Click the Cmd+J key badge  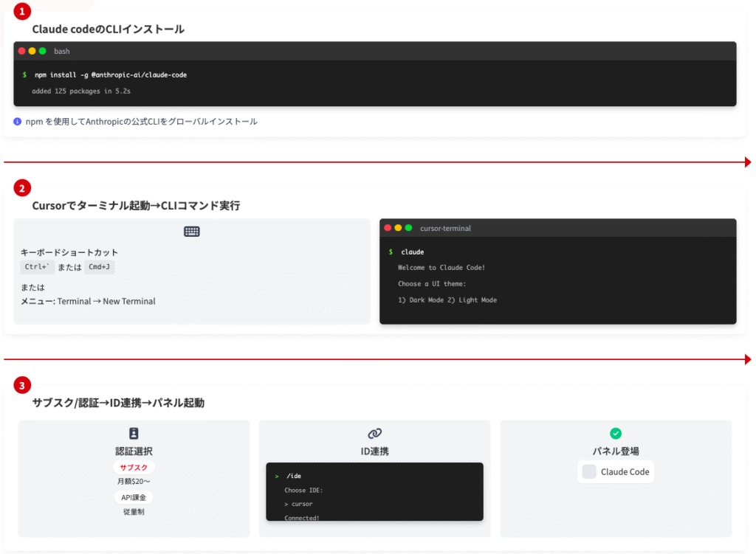100,267
